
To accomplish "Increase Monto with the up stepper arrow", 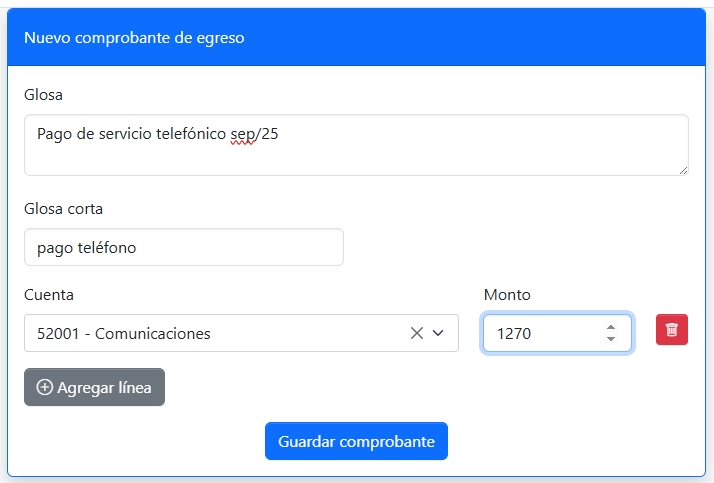I will pyautogui.click(x=611, y=327).
